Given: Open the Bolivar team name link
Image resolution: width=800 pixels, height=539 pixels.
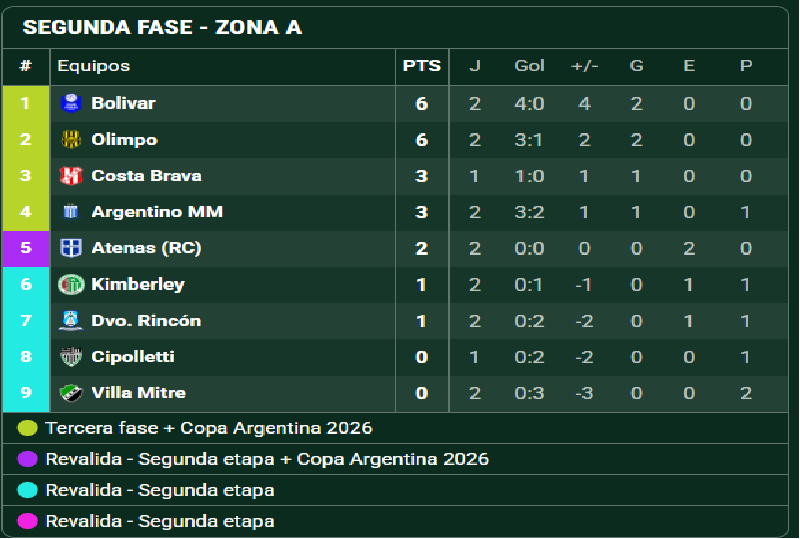Looking at the screenshot, I should click(x=123, y=103).
